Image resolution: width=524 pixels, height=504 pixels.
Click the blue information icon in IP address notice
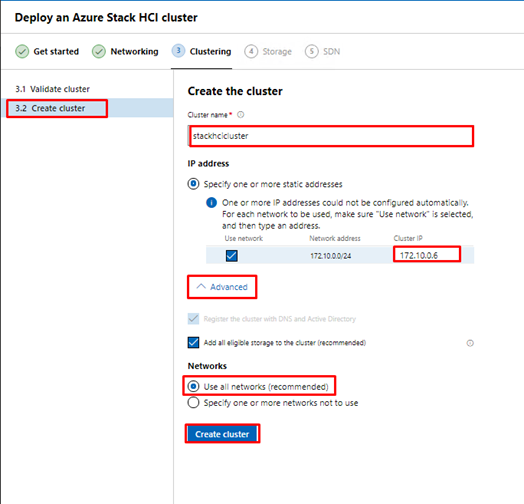click(212, 203)
